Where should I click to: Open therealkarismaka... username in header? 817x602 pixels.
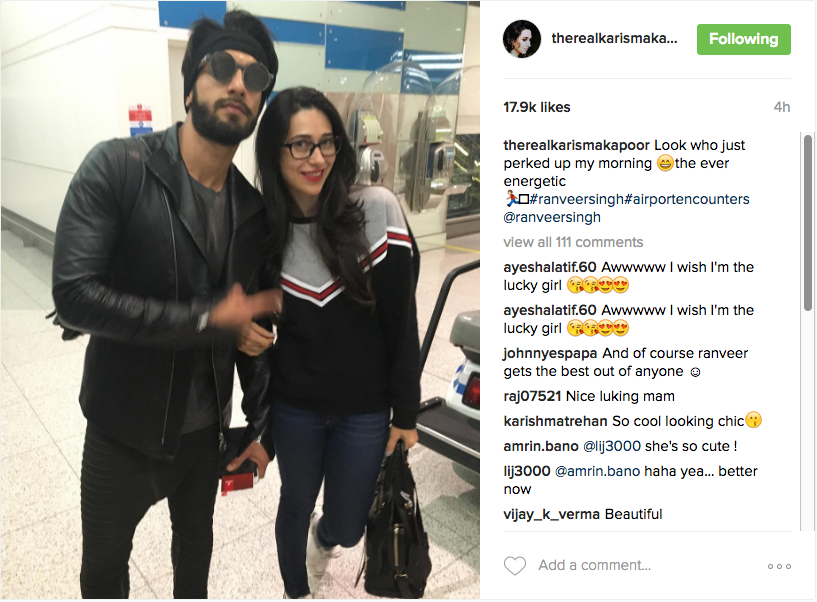(x=614, y=39)
